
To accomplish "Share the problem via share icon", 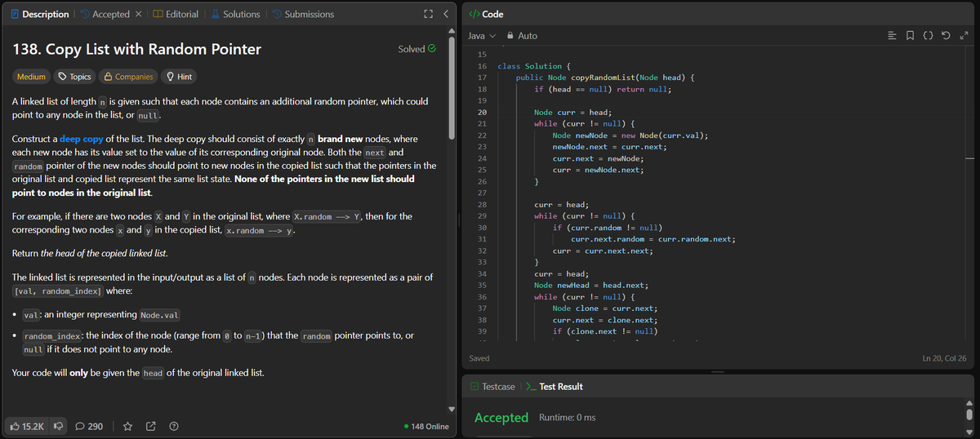I will point(151,426).
